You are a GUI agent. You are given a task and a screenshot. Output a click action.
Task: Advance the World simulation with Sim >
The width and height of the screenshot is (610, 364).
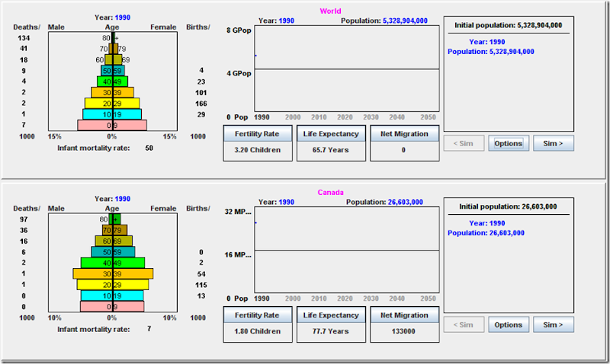[554, 143]
